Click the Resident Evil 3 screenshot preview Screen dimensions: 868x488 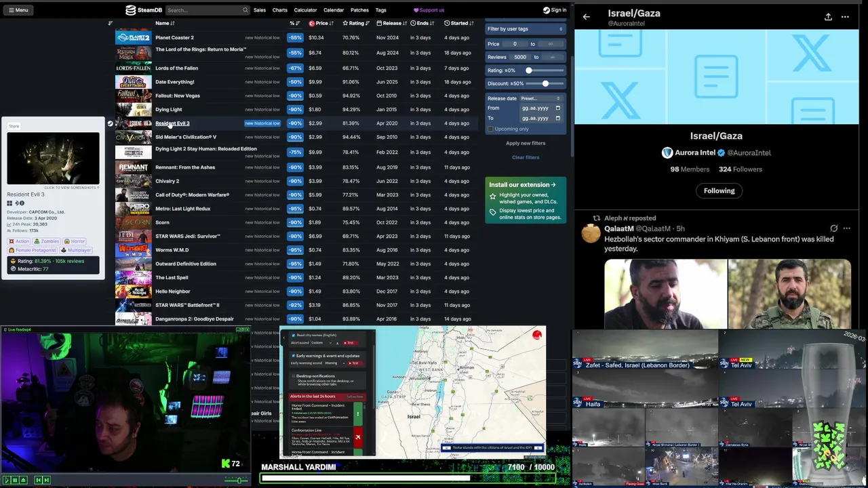click(53, 158)
